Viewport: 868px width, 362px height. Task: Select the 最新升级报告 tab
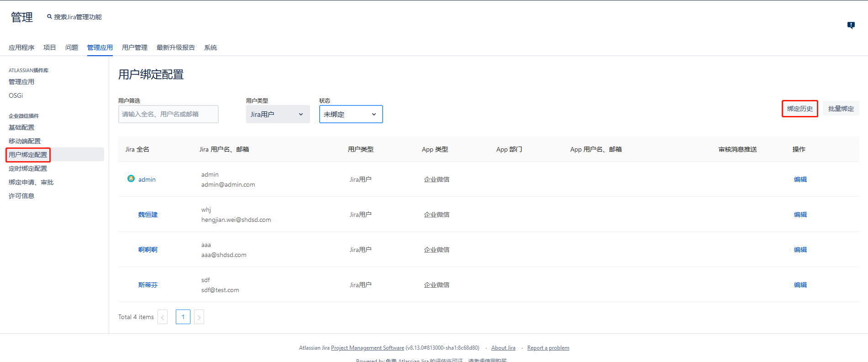[x=175, y=47]
